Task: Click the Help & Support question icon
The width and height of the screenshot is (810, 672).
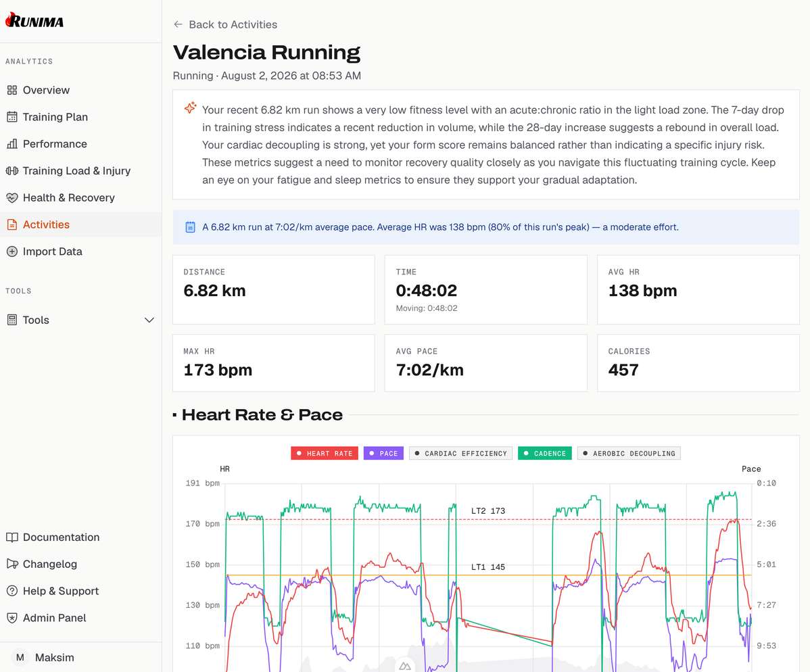Action: [12, 591]
